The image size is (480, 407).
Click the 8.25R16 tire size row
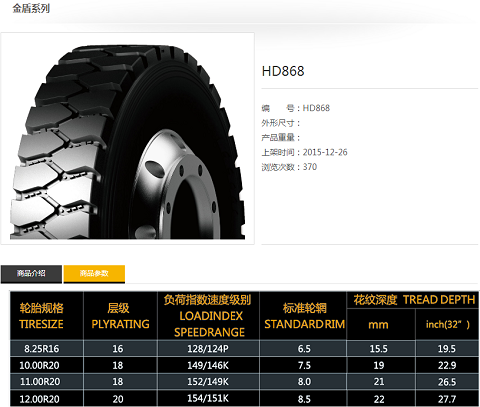244,349
